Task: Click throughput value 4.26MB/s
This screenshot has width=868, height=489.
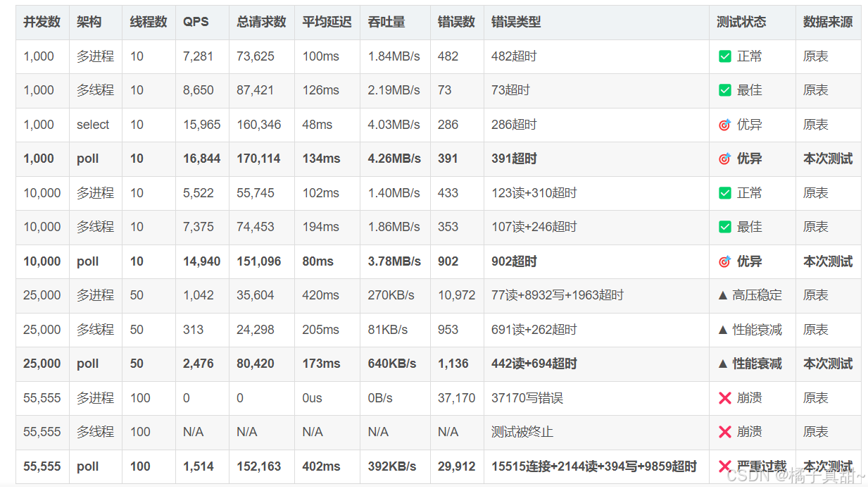Action: tap(394, 159)
